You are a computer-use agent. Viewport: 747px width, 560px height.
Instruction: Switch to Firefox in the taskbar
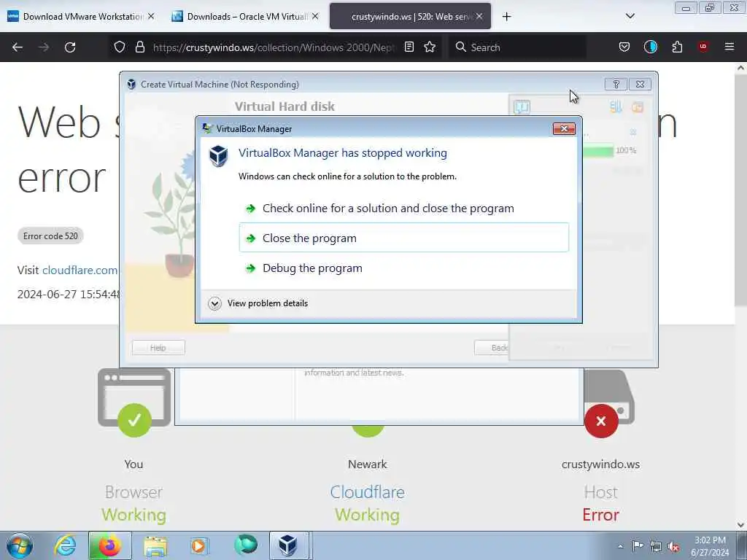click(x=109, y=545)
